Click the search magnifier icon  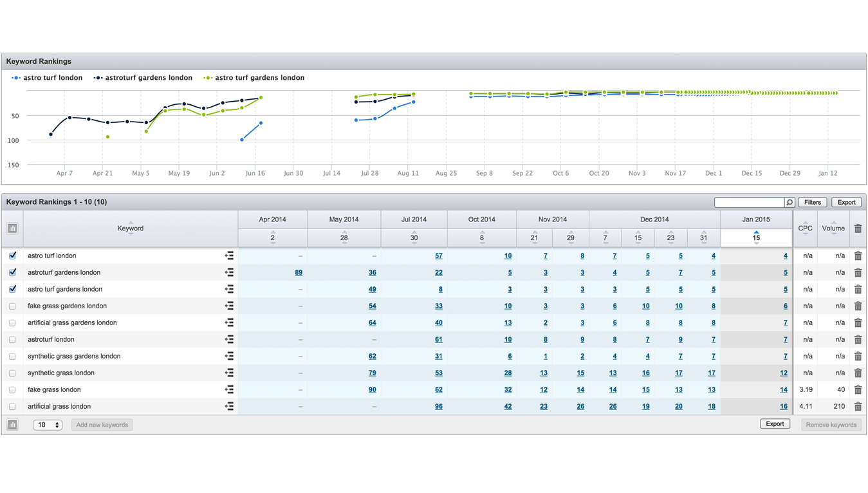[790, 203]
